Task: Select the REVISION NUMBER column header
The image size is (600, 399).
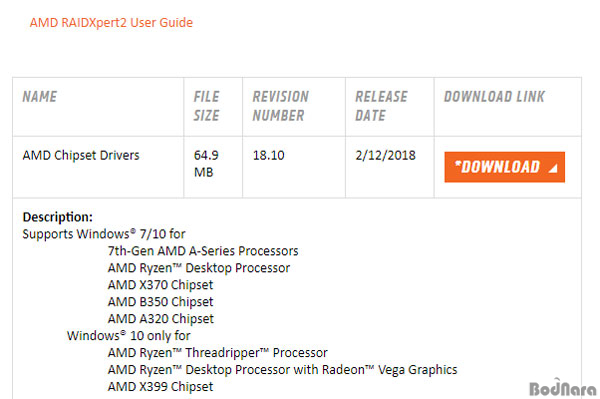Action: coord(280,106)
